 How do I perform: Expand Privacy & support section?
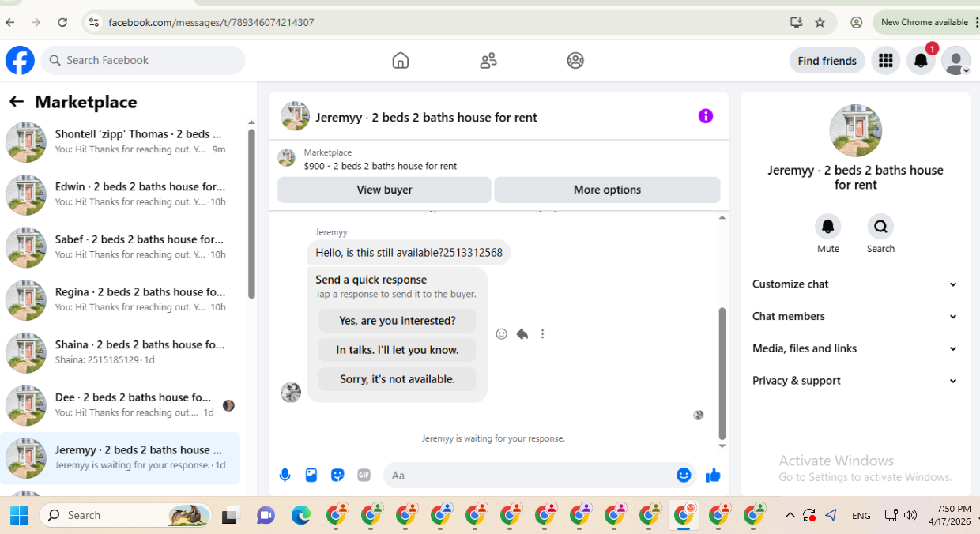(x=855, y=381)
